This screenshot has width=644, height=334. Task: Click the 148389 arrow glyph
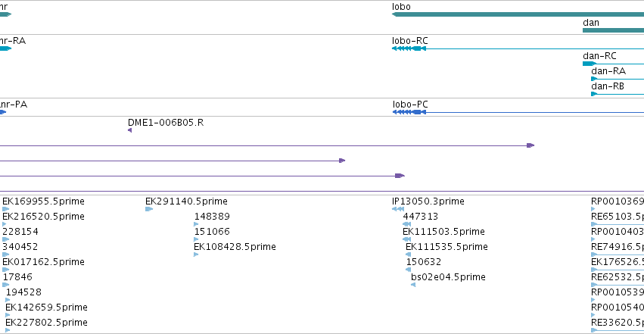[x=196, y=224]
